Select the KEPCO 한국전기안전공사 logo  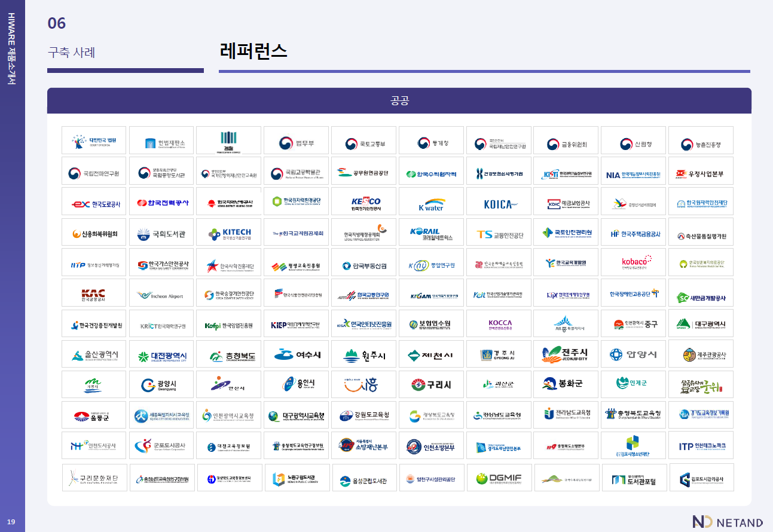363,201
